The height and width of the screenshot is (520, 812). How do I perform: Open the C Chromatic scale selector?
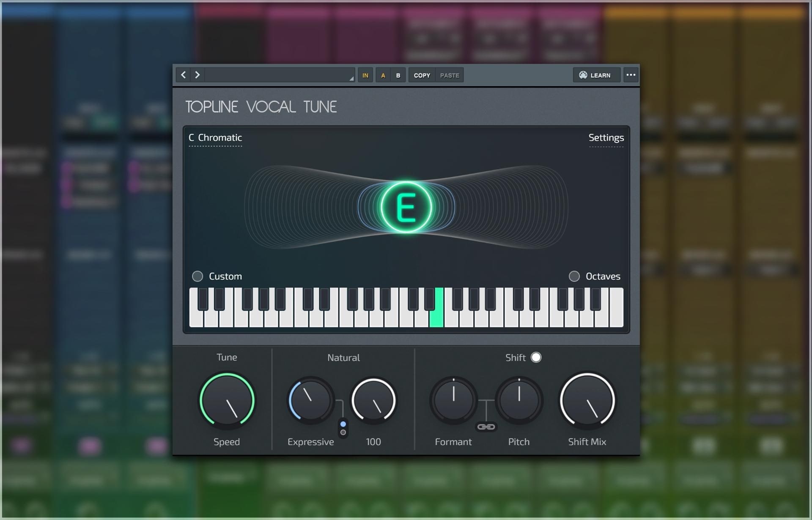point(215,138)
